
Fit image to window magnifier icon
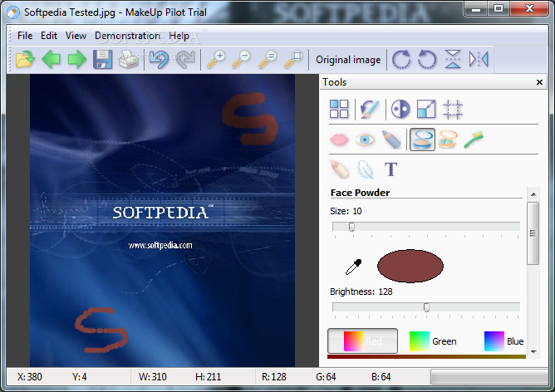(x=293, y=59)
